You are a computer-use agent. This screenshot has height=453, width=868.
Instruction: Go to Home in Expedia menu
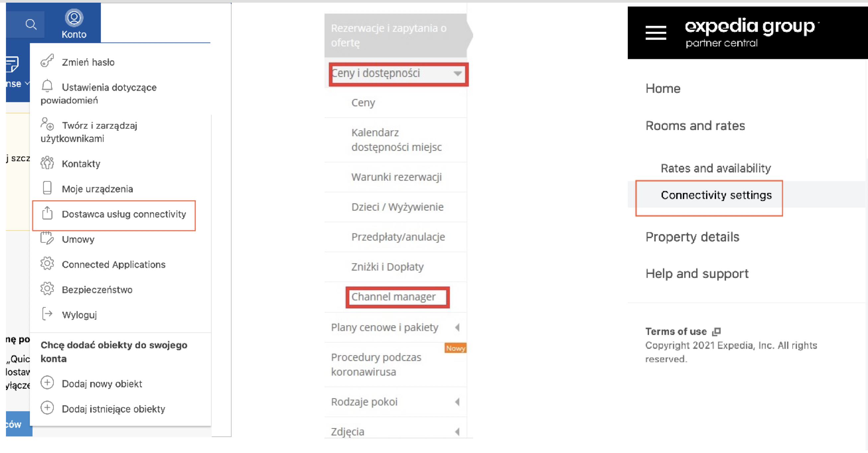[x=663, y=89]
